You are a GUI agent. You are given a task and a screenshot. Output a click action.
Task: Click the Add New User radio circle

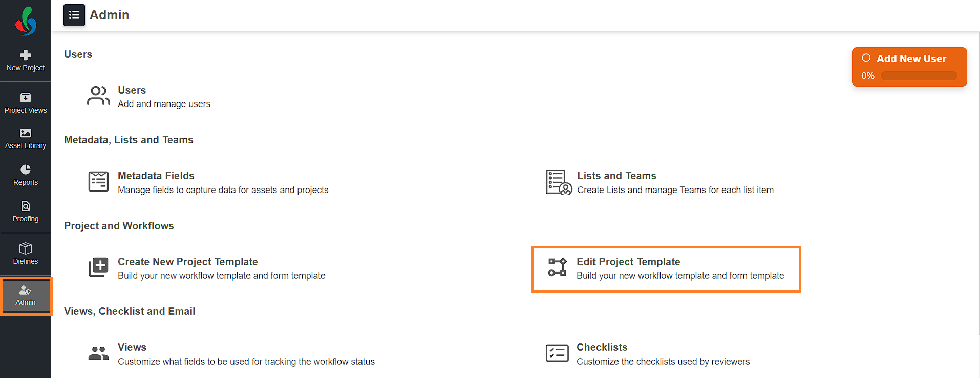(866, 58)
